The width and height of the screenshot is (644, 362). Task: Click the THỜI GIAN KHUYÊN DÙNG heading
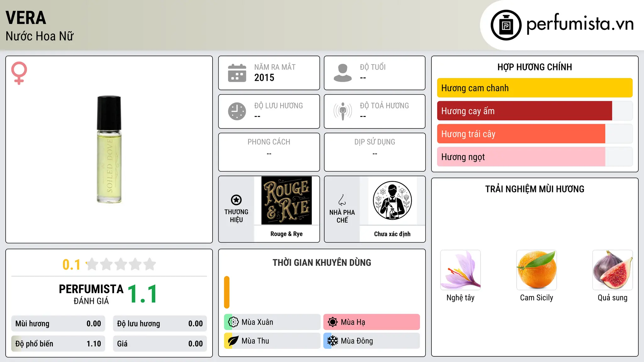[322, 262]
